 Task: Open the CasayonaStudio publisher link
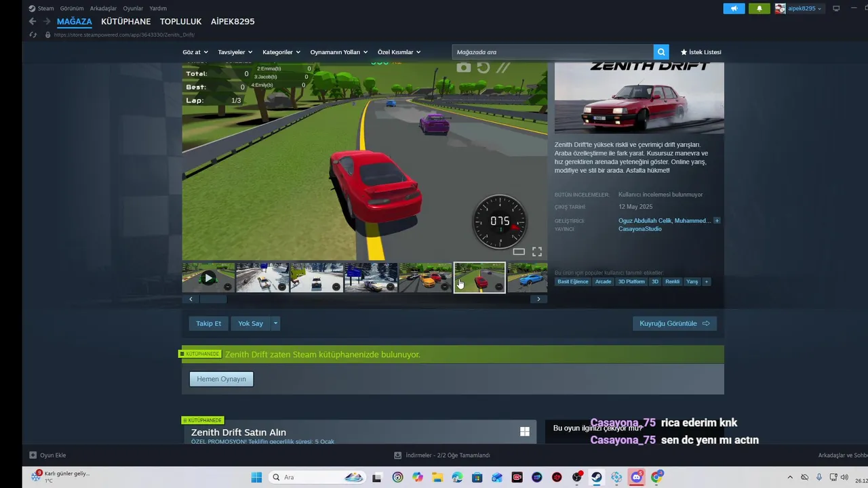click(640, 229)
